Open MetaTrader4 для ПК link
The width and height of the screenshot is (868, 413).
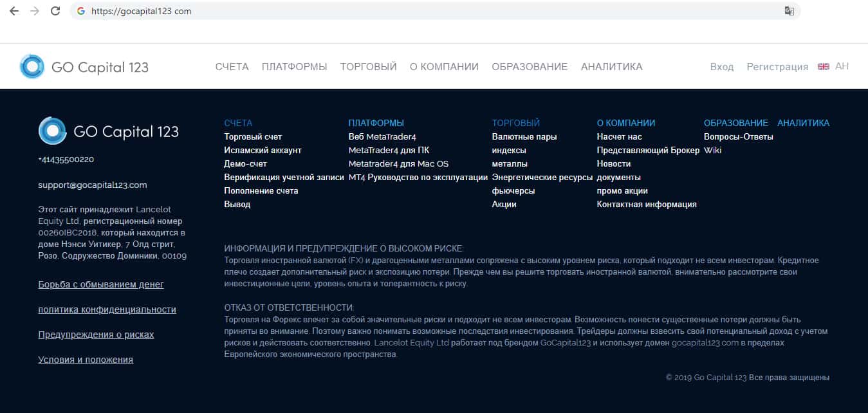click(389, 150)
